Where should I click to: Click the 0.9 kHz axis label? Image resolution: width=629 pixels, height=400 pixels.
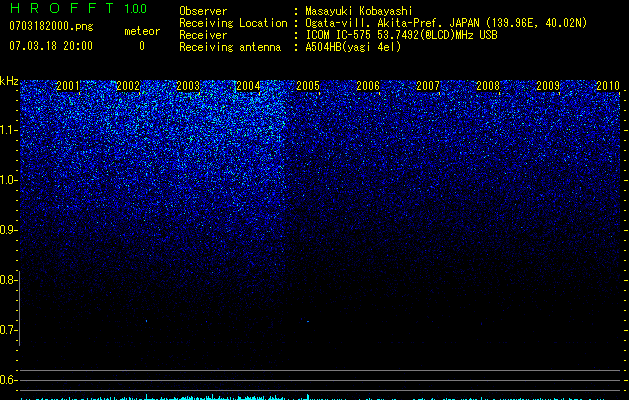coord(9,230)
